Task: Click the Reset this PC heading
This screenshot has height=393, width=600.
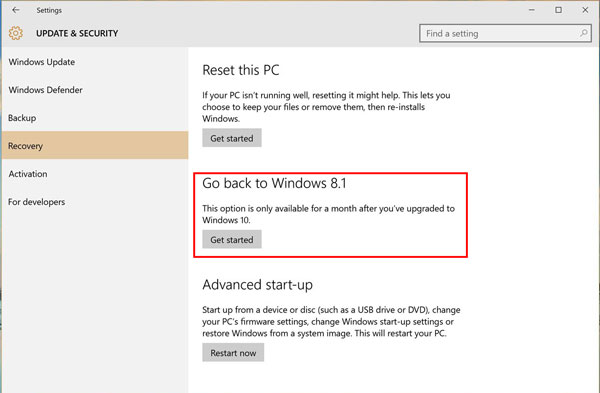Action: (241, 70)
